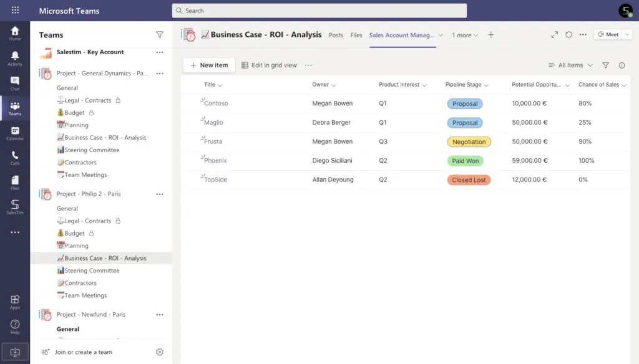Open the app launcher waffle icon
The height and width of the screenshot is (364, 639).
(x=15, y=10)
